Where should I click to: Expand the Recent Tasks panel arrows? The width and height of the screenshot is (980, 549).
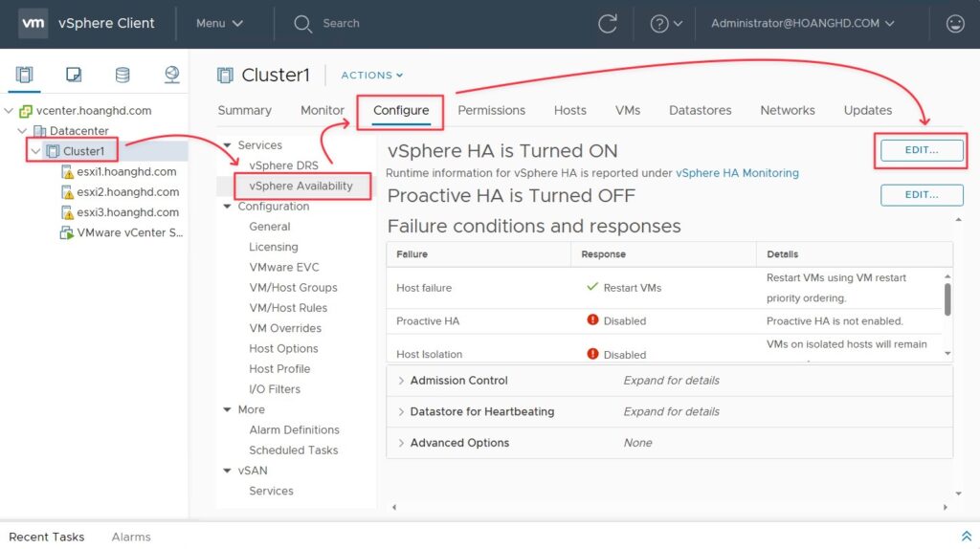click(x=967, y=537)
